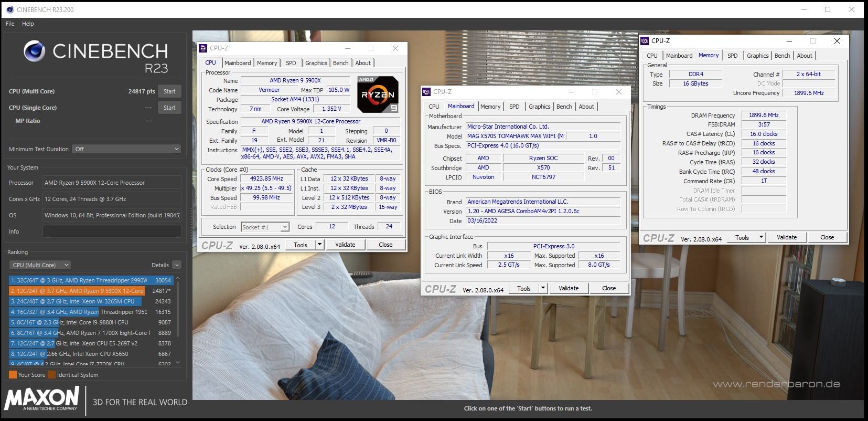Click the MAXON logo
The width and height of the screenshot is (868, 421).
42,398
